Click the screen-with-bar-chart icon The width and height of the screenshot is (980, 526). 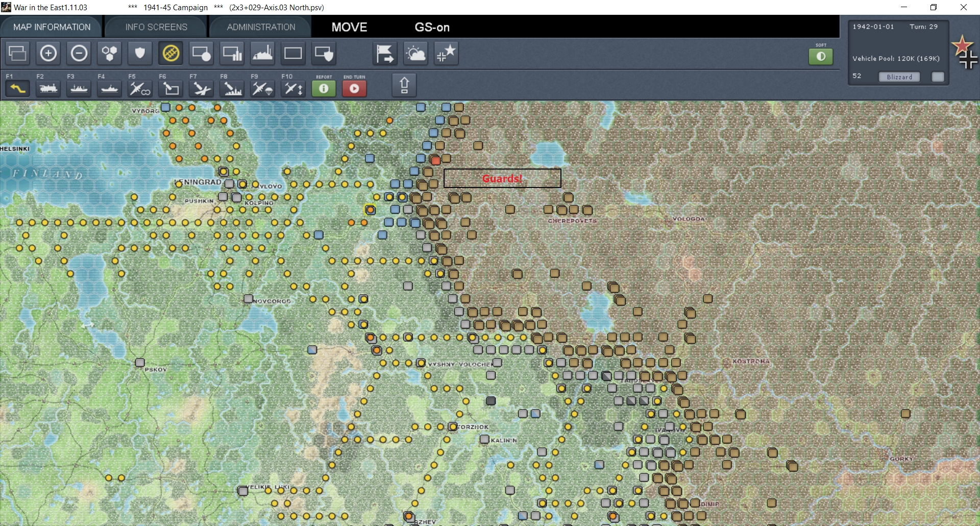(x=232, y=53)
